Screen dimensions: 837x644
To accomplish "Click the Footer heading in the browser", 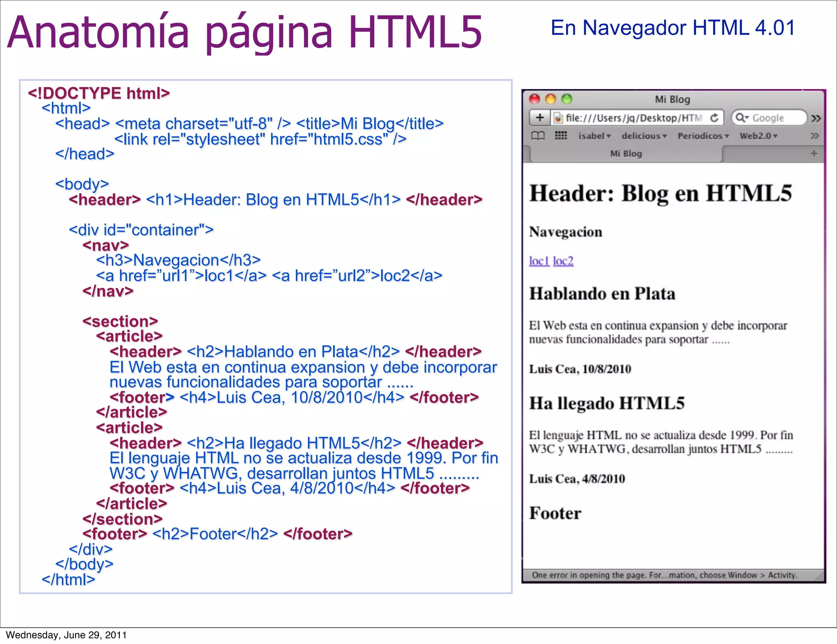I will coord(555,513).
